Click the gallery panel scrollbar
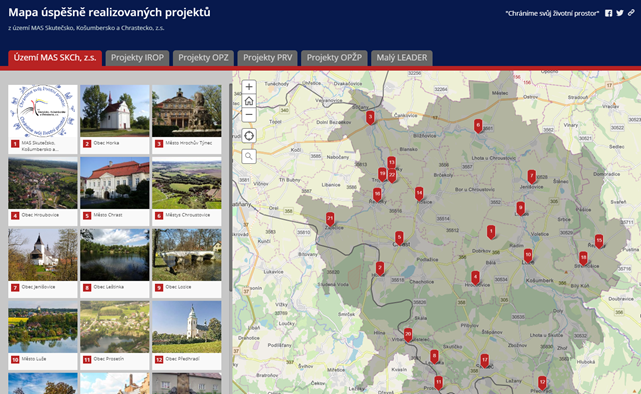The image size is (641, 394). 230,188
